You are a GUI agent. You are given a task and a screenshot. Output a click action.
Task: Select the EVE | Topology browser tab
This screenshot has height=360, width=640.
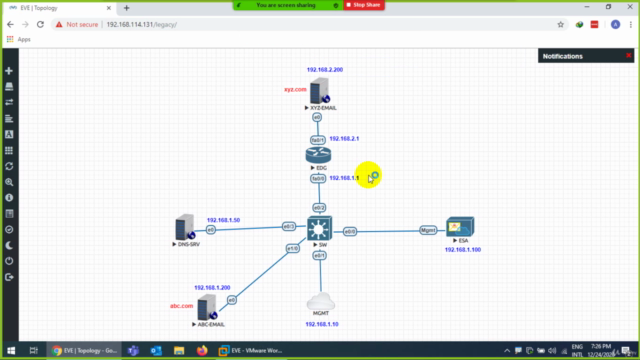pyautogui.click(x=60, y=8)
